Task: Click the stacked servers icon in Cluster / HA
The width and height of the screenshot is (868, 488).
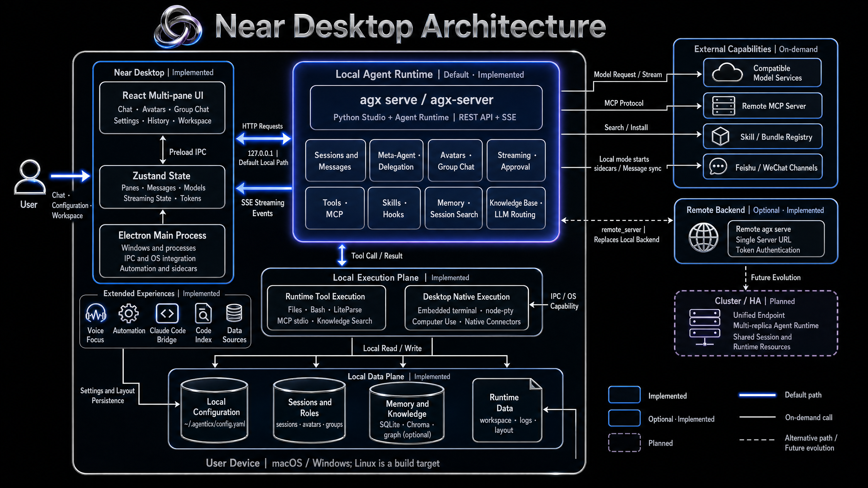Action: pyautogui.click(x=705, y=327)
